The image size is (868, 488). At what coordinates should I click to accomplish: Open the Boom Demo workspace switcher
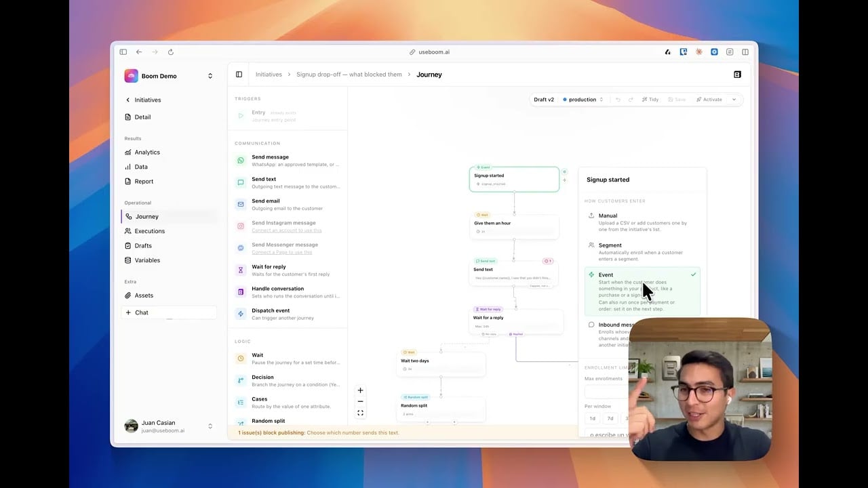click(169, 76)
